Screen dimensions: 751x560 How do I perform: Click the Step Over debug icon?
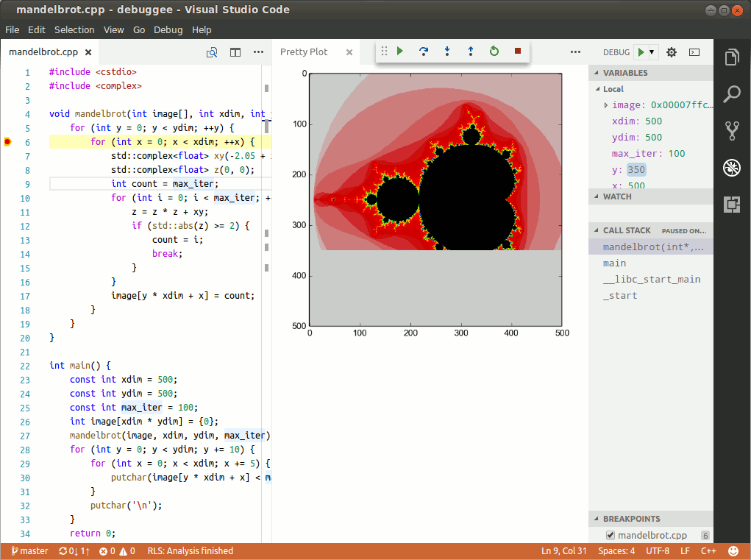424,52
